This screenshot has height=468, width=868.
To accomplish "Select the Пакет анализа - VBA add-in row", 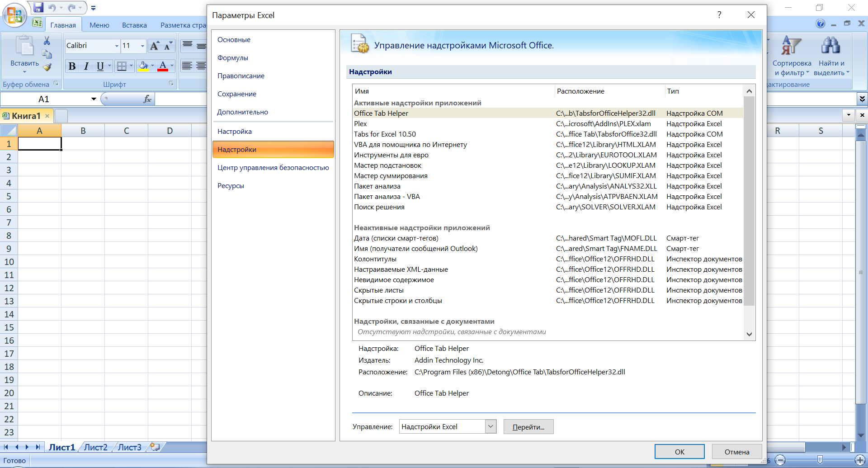I will [x=547, y=197].
